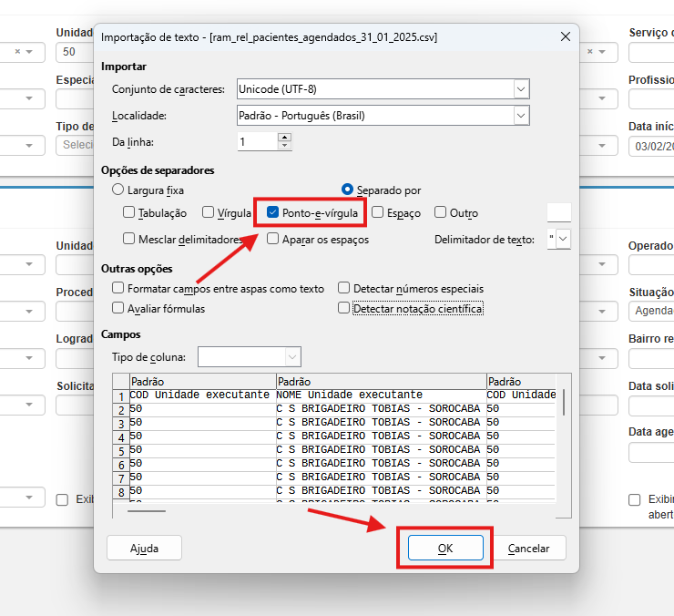Screen dimensions: 674x616
Task: Click the Da linha number field
Action: (x=256, y=141)
